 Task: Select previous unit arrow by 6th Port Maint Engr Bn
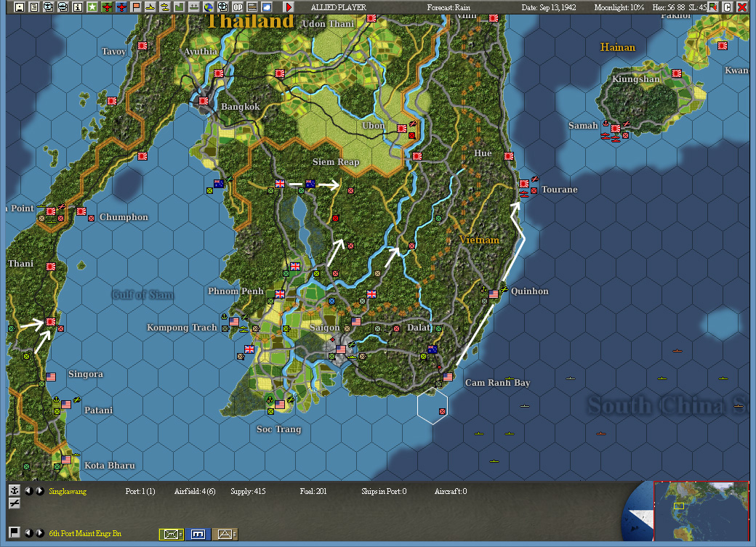pyautogui.click(x=29, y=532)
